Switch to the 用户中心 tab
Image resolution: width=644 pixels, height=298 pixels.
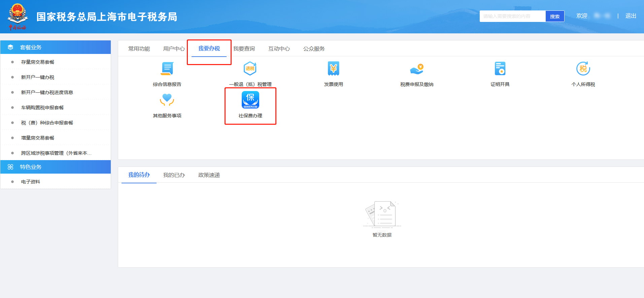[174, 49]
